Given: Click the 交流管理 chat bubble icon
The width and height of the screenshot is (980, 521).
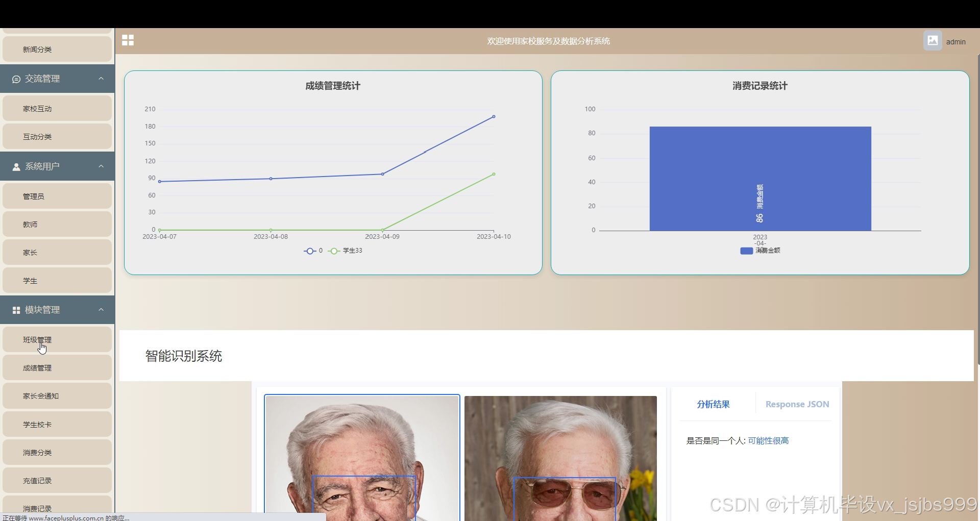Looking at the screenshot, I should coord(16,79).
